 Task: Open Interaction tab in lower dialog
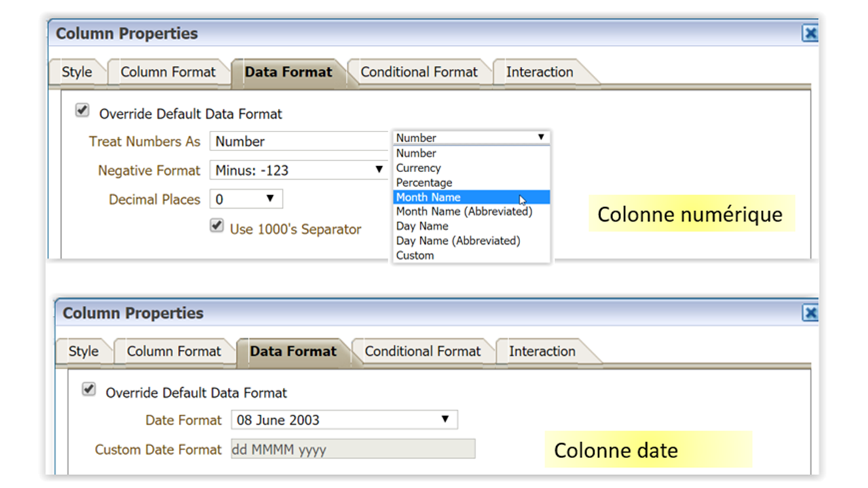click(x=542, y=351)
